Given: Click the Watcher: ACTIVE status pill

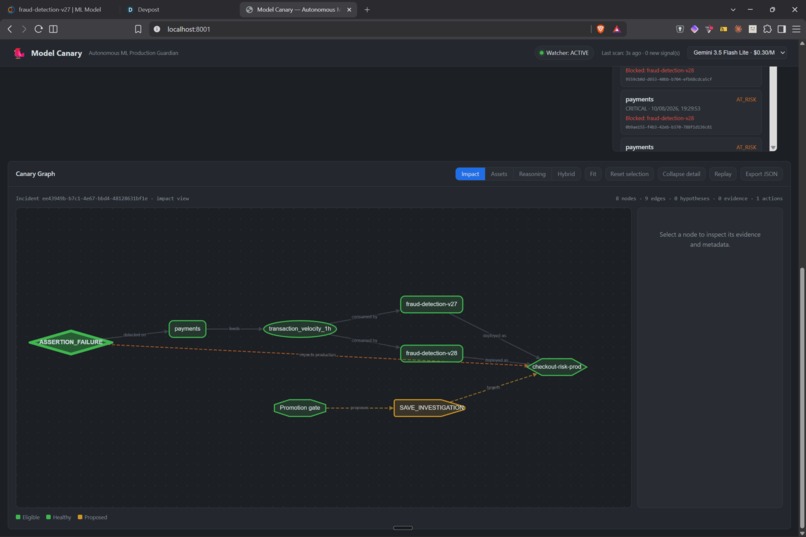Looking at the screenshot, I should 564,53.
